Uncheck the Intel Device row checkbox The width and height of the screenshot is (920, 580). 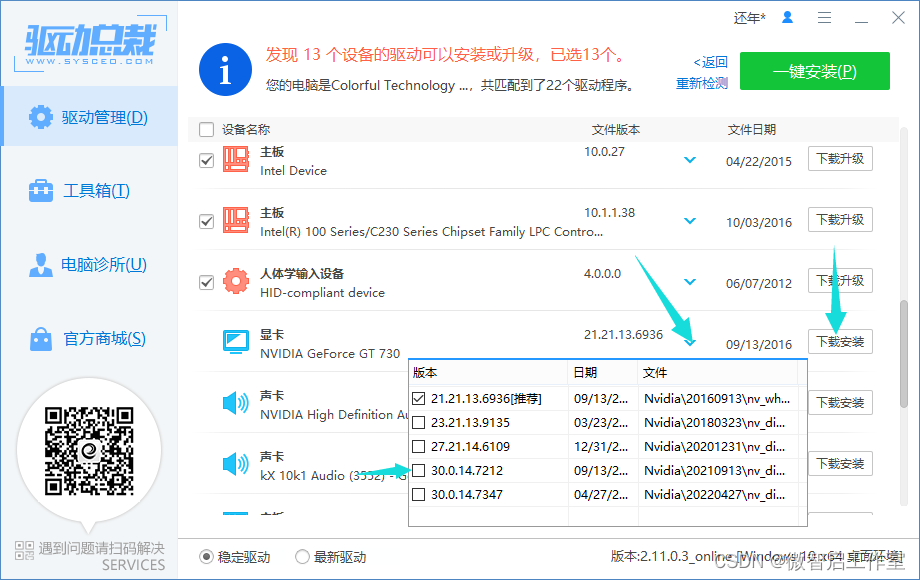(x=207, y=160)
